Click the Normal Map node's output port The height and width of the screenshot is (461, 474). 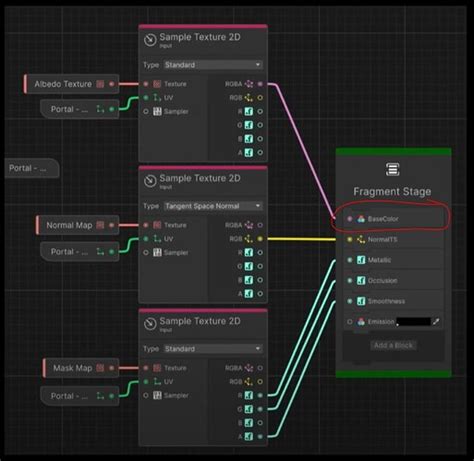tap(112, 225)
